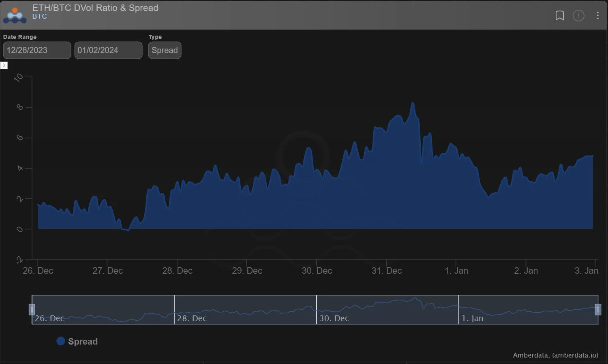Click the y-axis value 8
The image size is (608, 364).
click(19, 107)
